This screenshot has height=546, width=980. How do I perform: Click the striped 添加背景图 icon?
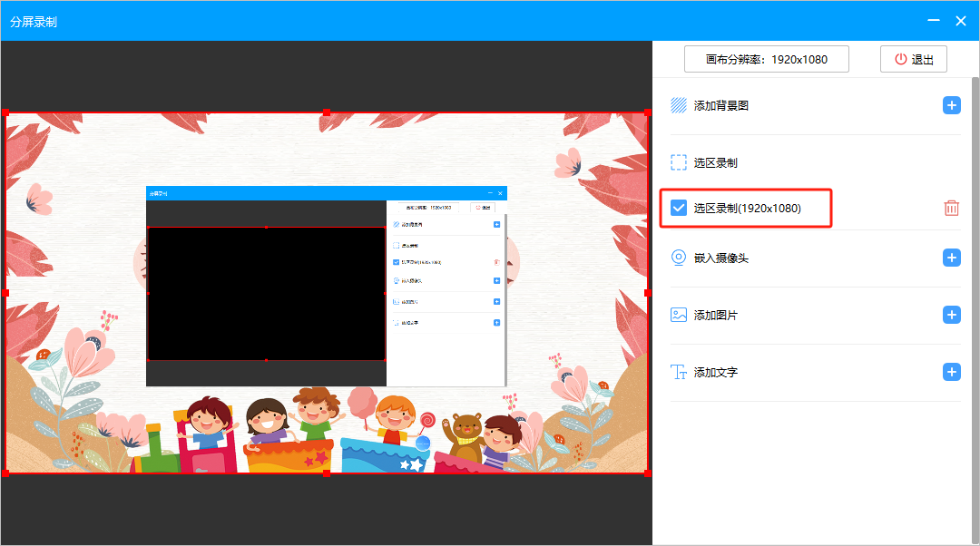pos(679,106)
